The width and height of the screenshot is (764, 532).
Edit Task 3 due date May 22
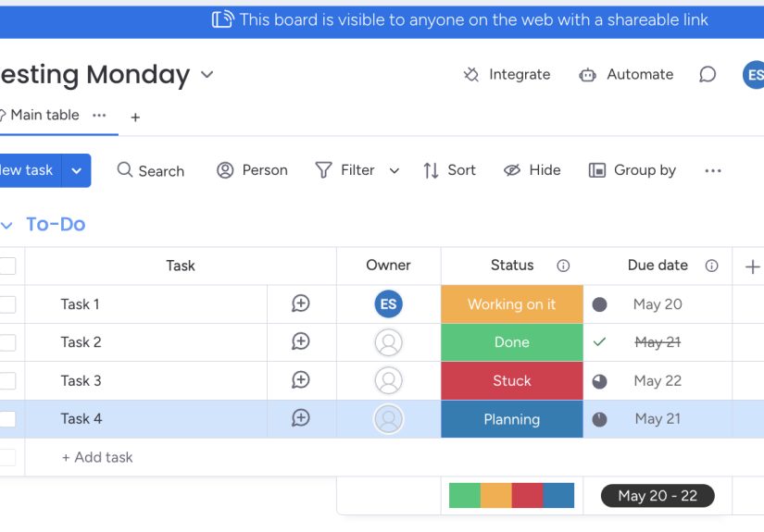click(658, 380)
